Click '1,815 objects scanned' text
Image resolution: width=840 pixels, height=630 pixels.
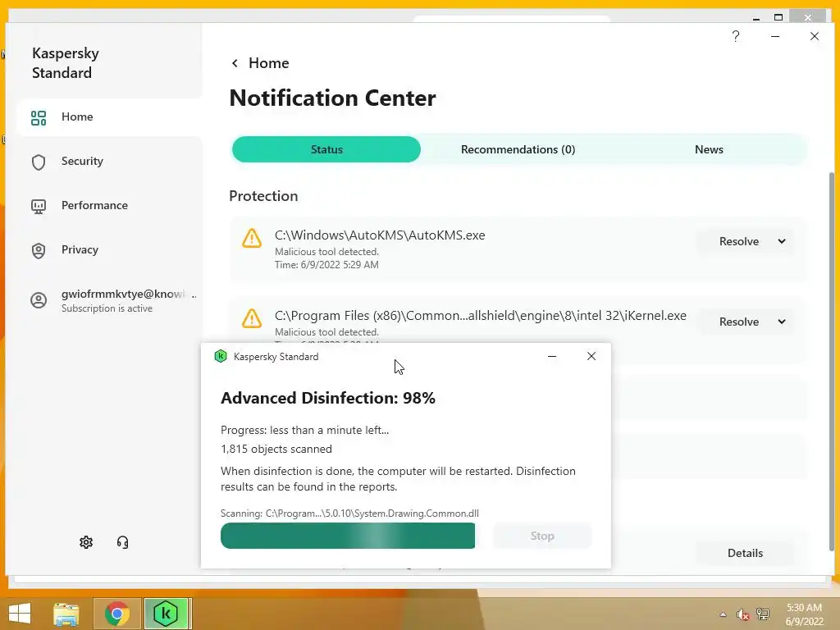pos(276,449)
